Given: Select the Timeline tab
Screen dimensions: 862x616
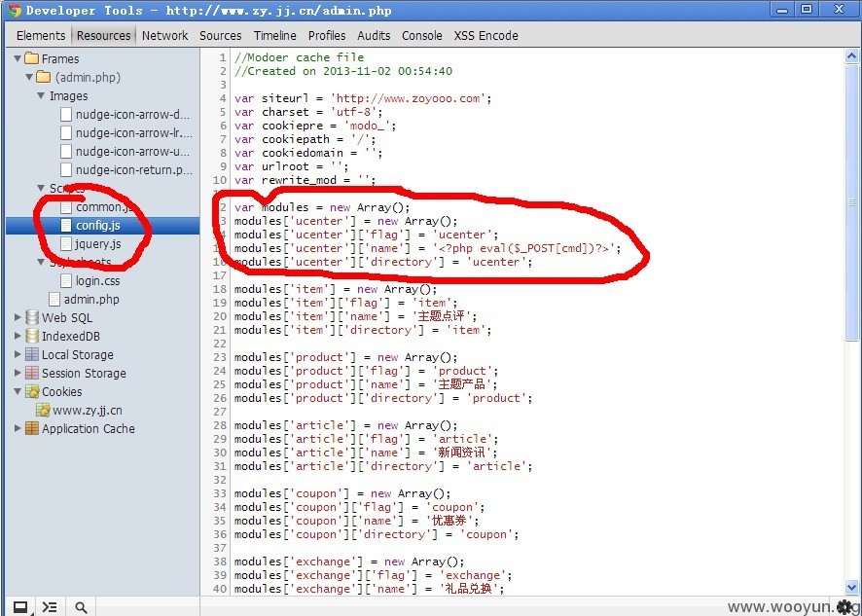Looking at the screenshot, I should point(275,36).
